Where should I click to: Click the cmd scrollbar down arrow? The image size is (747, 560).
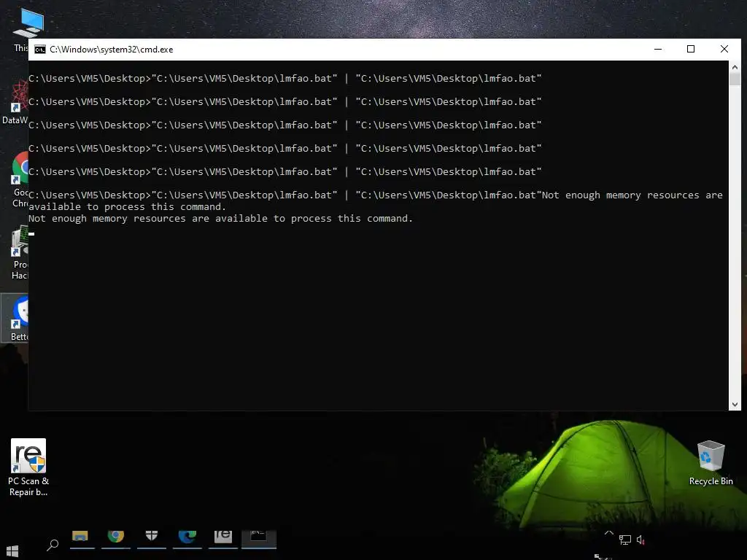click(x=735, y=405)
